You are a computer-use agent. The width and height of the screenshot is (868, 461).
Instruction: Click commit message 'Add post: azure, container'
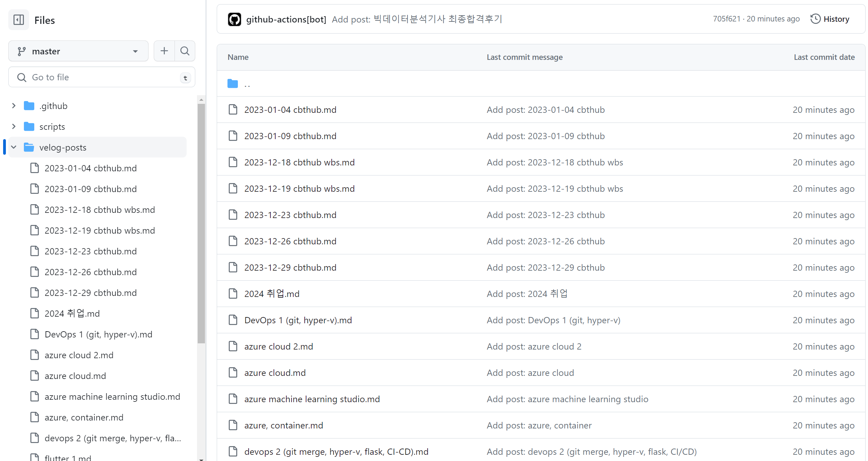pos(539,425)
